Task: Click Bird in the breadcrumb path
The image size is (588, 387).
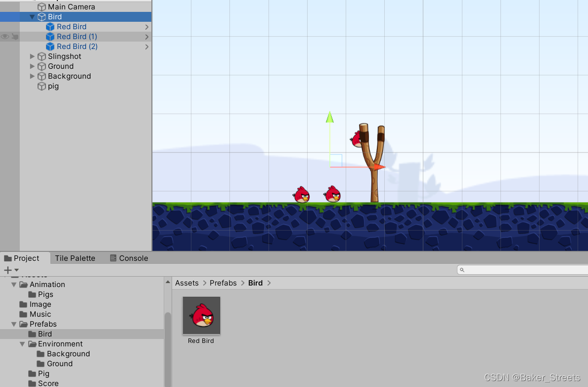Action: [x=255, y=283]
